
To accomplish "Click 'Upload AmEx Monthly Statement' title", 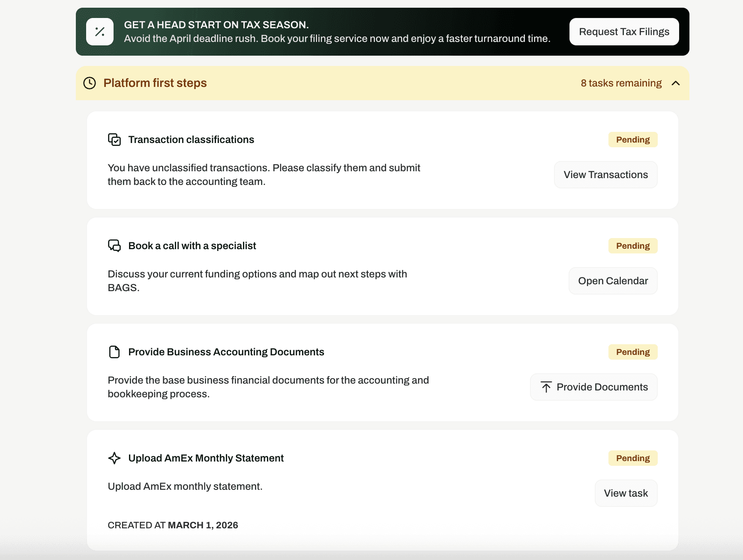I will coord(206,458).
